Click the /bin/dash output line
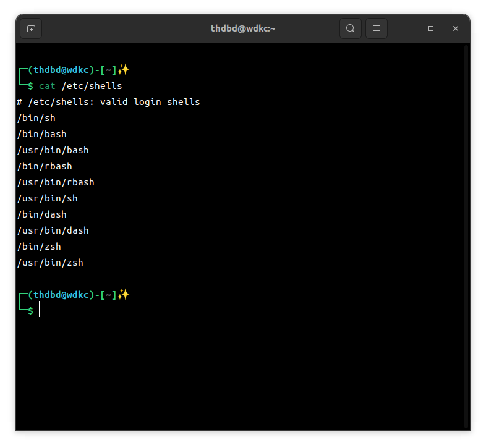This screenshot has width=486, height=448. point(42,214)
